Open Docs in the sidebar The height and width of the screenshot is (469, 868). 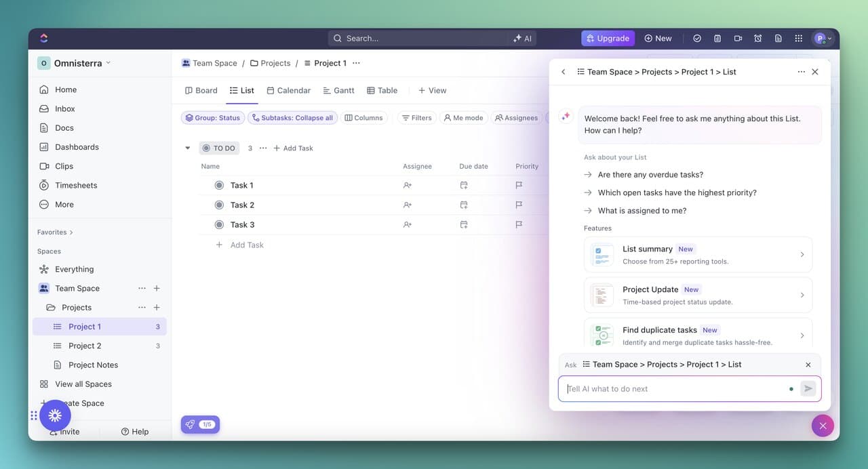tap(100, 127)
